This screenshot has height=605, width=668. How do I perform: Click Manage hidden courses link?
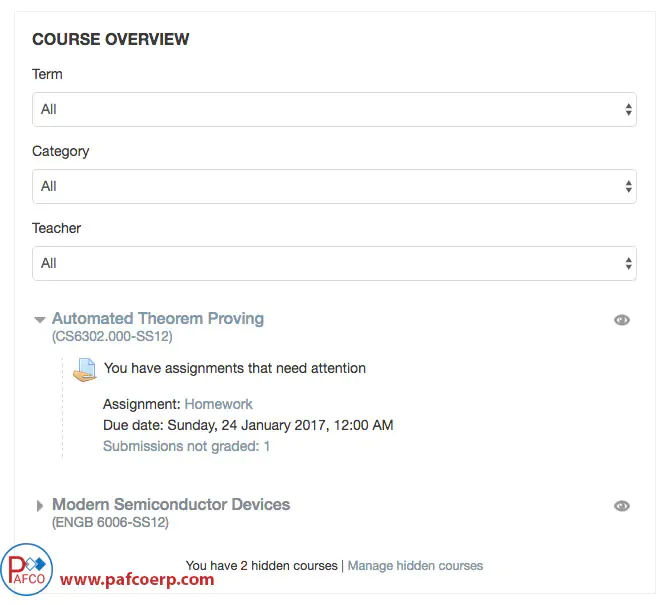(x=415, y=566)
